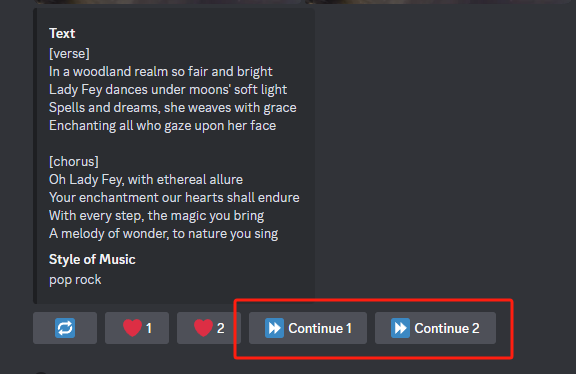Select the [verse] tag line
Viewport: 576px width, 374px height.
(69, 54)
